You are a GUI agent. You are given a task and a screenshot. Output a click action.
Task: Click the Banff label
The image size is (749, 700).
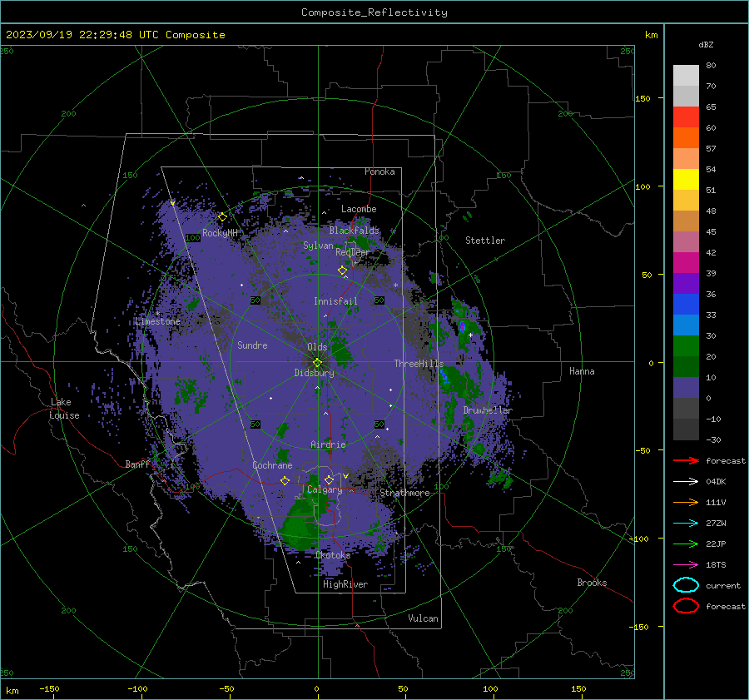[x=137, y=464]
